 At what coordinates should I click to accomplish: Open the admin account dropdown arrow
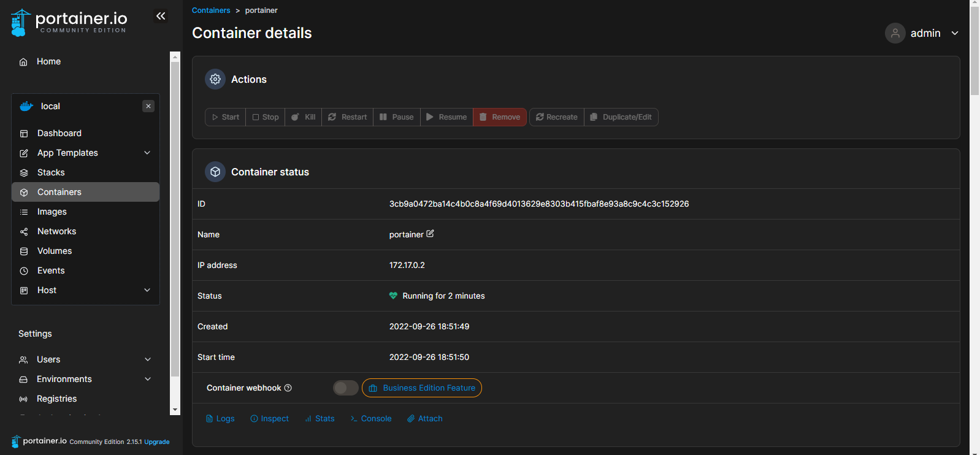point(955,33)
